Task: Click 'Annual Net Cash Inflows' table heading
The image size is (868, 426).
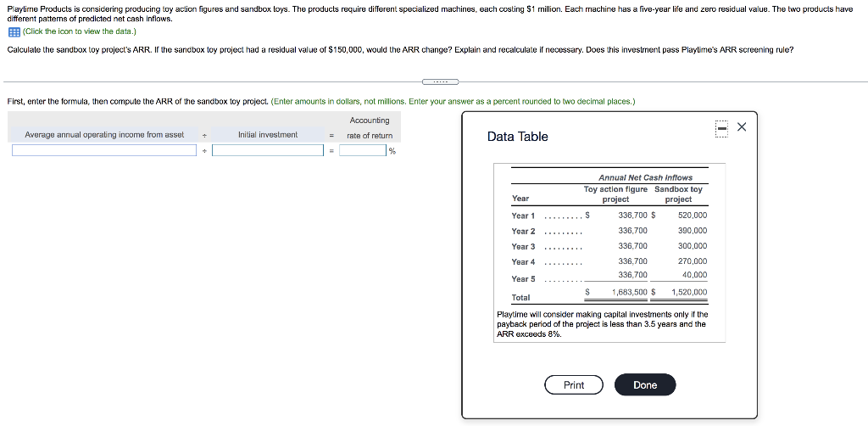Action: click(645, 178)
